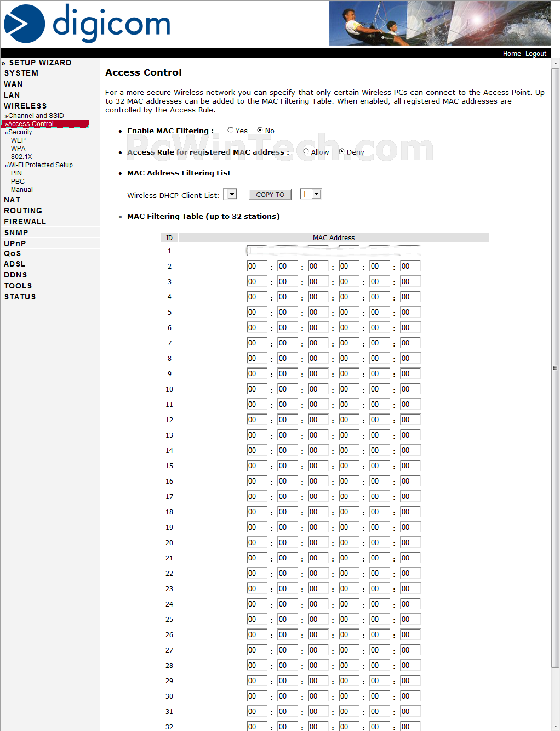Click the last octet field in MAC row 13

410,435
